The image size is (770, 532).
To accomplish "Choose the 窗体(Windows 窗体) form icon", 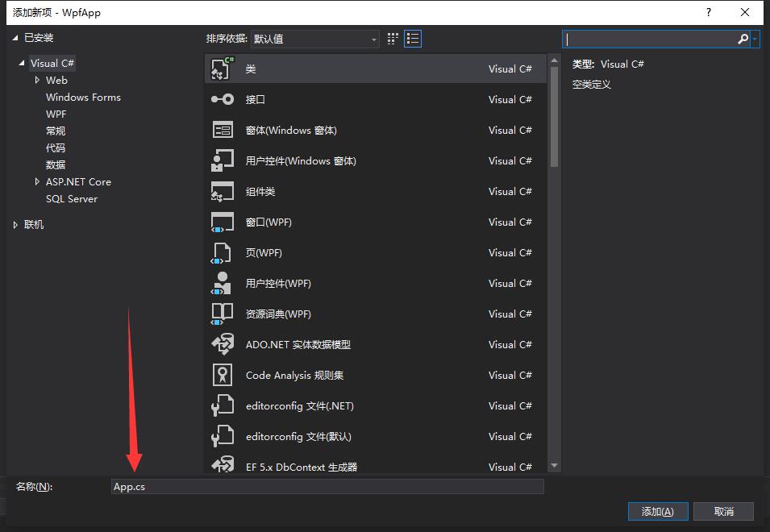I will coord(223,130).
